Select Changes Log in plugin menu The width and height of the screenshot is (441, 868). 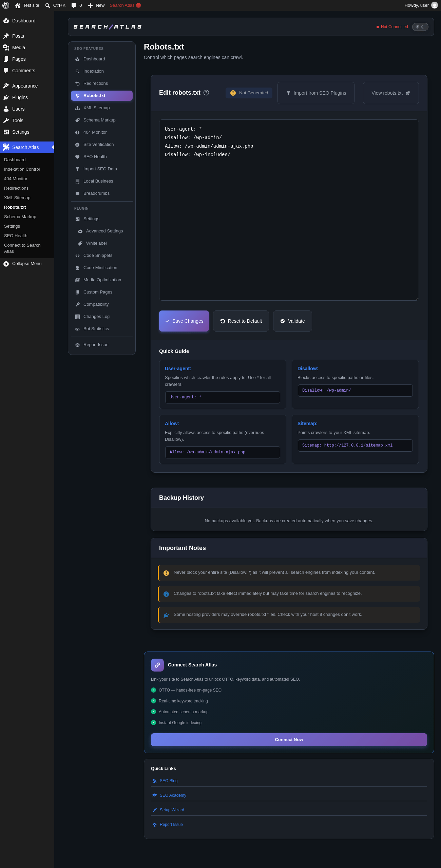click(x=102, y=317)
